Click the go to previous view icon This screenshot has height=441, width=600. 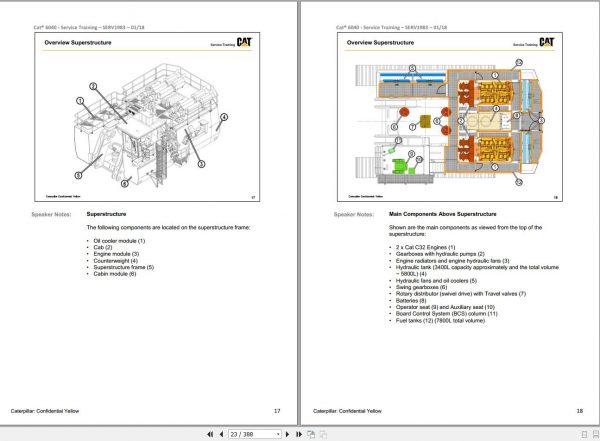pyautogui.click(x=311, y=434)
